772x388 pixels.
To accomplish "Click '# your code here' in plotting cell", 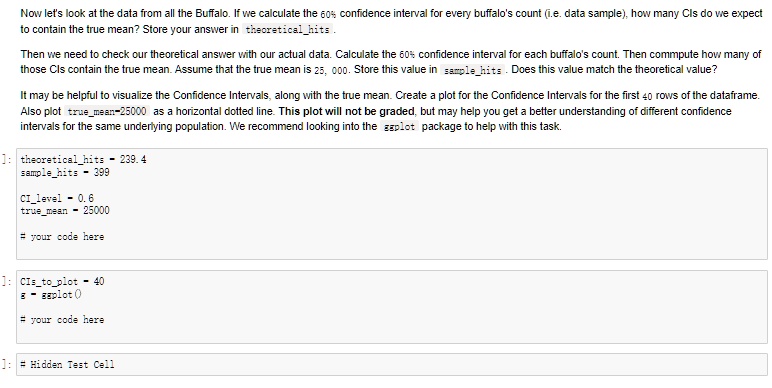I will (x=62, y=320).
